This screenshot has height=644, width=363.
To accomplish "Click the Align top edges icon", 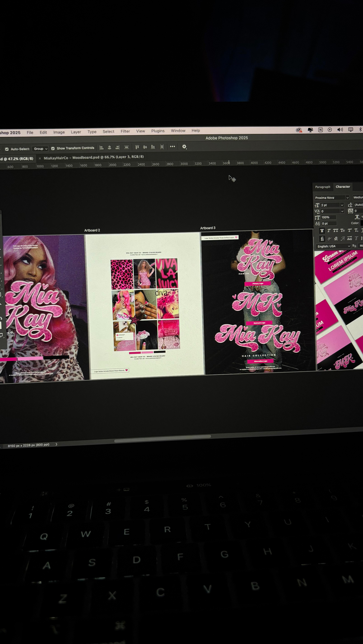I will point(137,147).
